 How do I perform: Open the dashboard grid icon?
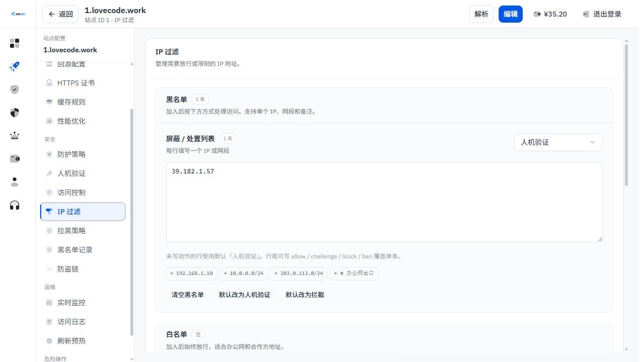(15, 43)
